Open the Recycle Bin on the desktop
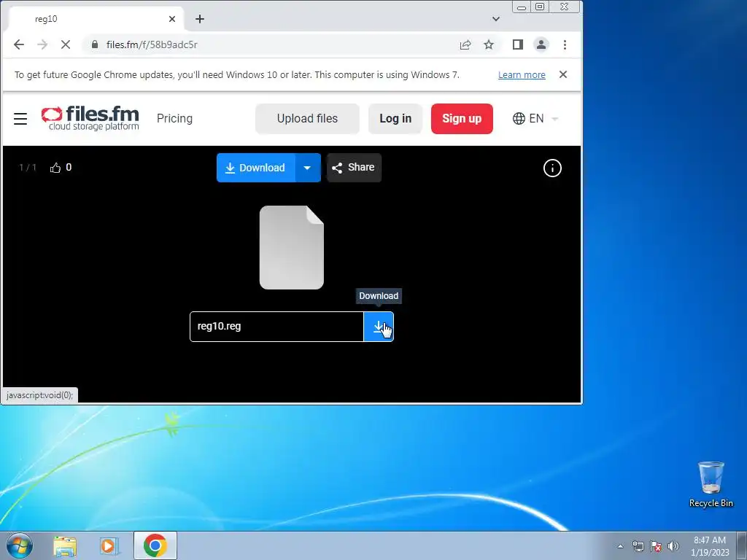 point(711,484)
